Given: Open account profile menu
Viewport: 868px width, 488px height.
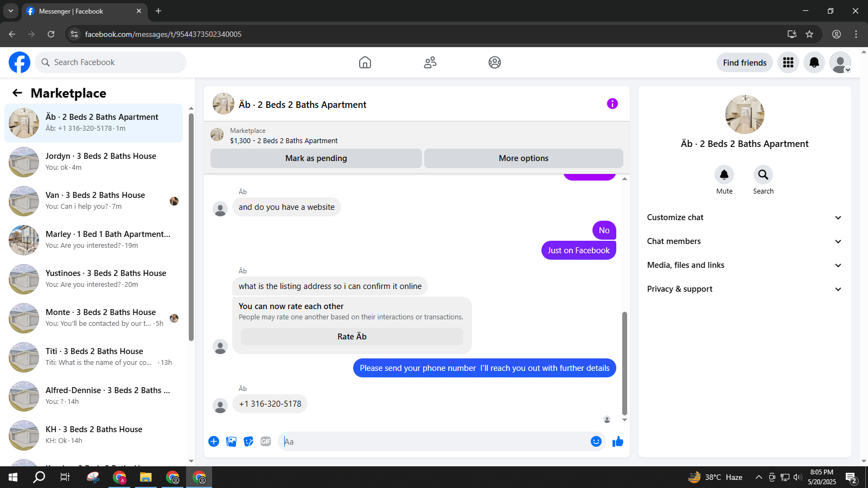Looking at the screenshot, I should coord(840,62).
